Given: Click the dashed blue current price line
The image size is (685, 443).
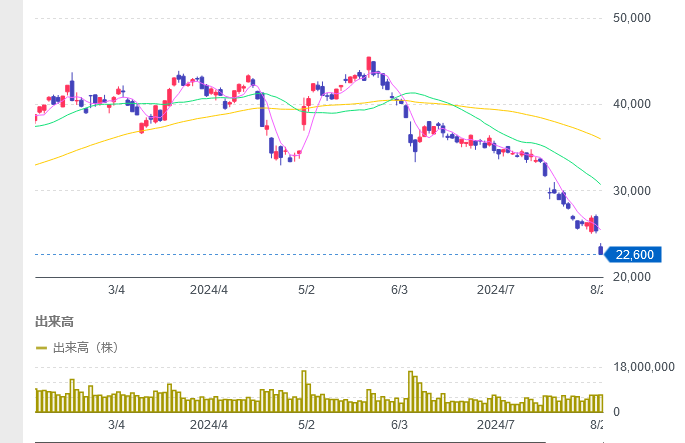Looking at the screenshot, I should pyautogui.click(x=300, y=254).
